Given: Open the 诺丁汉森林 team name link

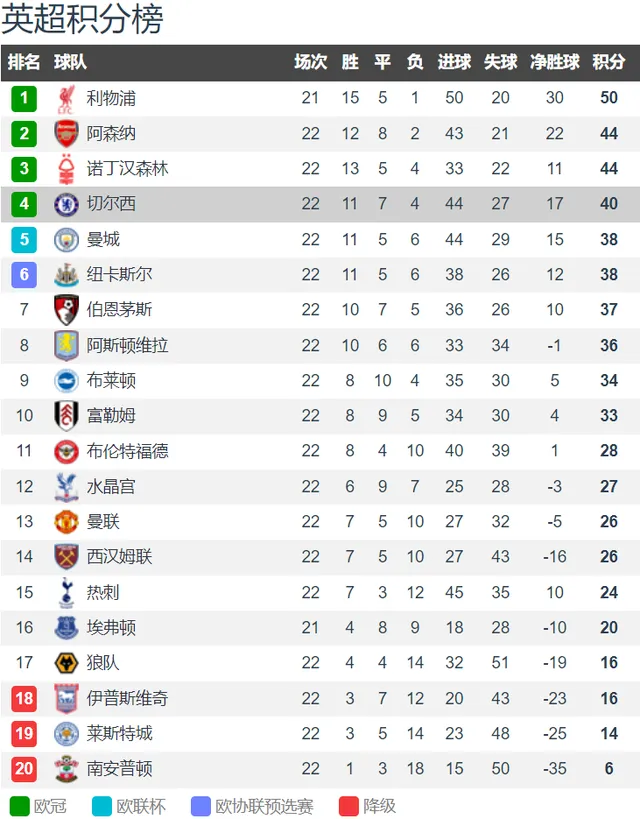Looking at the screenshot, I should point(127,169).
